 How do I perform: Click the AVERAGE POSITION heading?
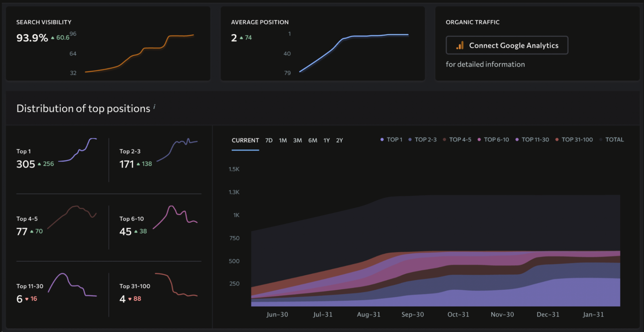[x=260, y=22]
